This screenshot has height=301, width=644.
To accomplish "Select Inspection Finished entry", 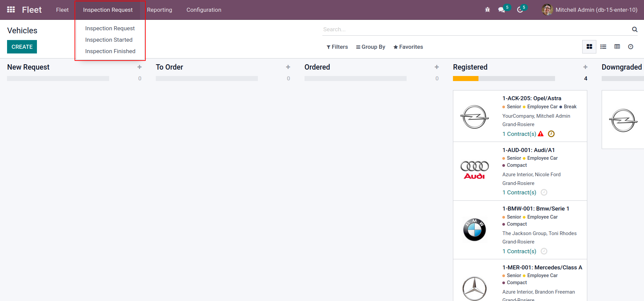I will [110, 51].
